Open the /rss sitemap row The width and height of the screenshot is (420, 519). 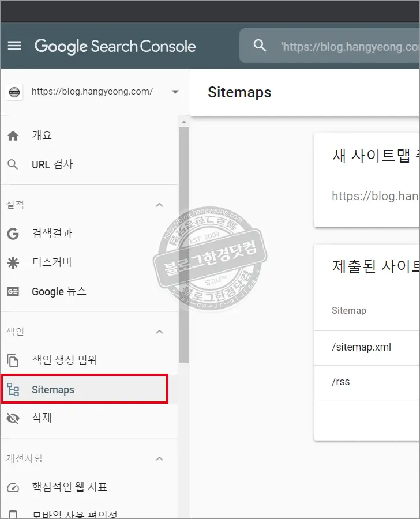[367, 383]
